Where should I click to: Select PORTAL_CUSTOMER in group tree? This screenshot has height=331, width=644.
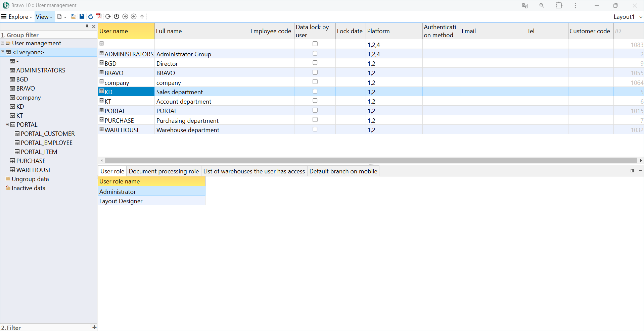click(x=48, y=133)
